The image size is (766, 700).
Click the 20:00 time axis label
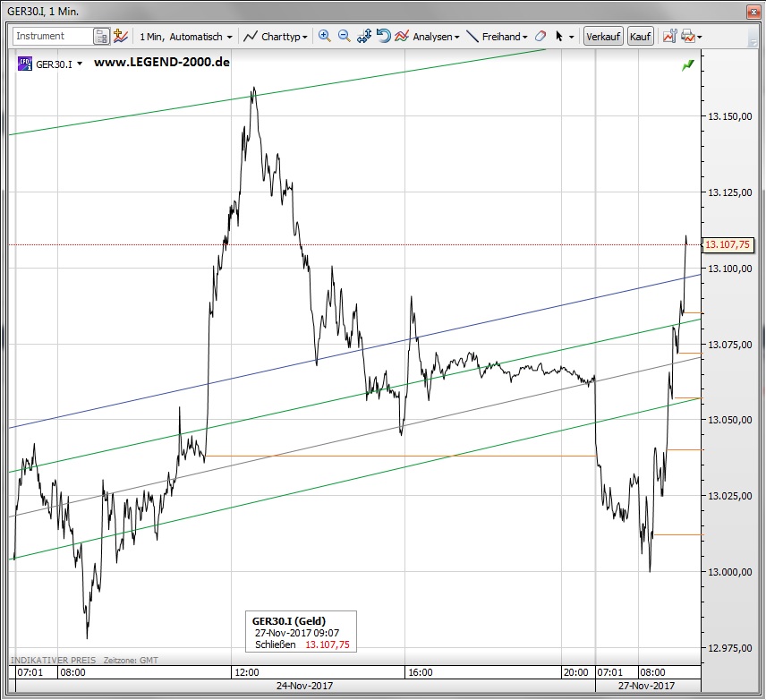click(576, 672)
